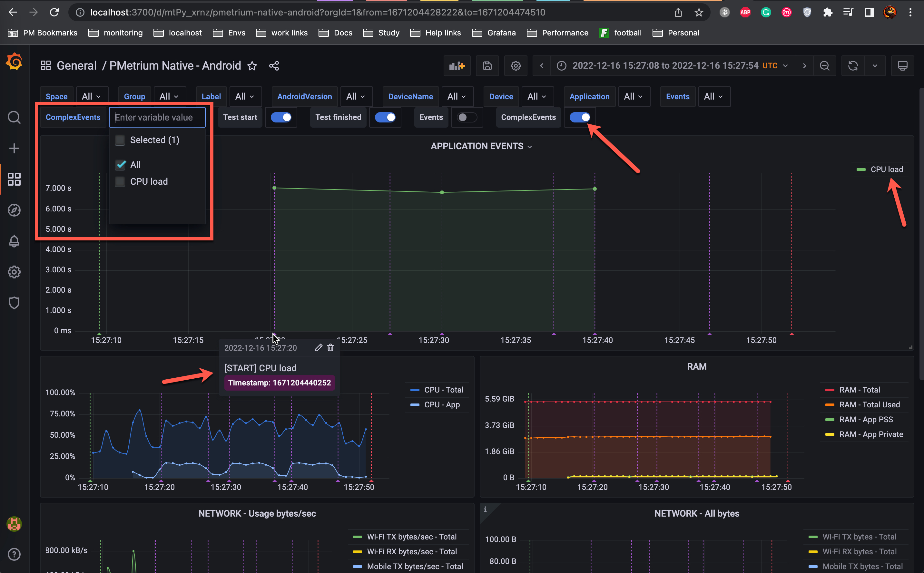Open the monitoring bookmarks folder
Screen dimensions: 924x573
click(x=116, y=33)
